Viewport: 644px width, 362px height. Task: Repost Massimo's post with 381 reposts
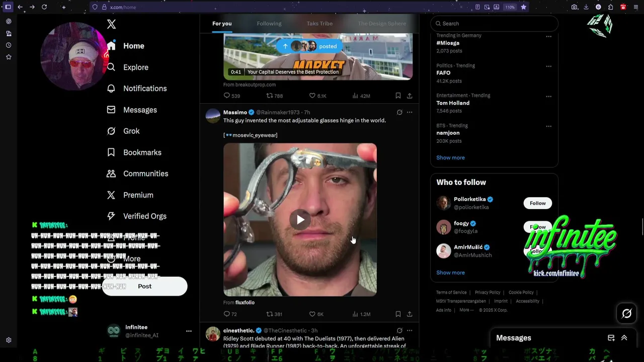(274, 314)
